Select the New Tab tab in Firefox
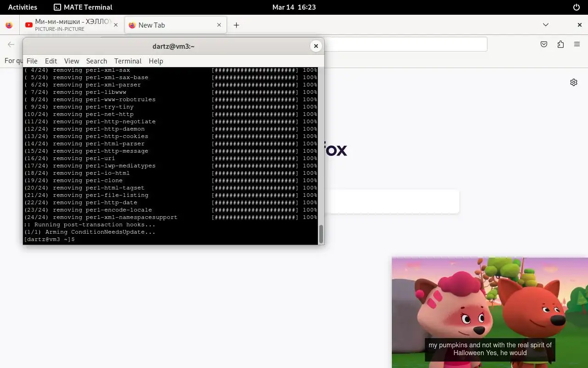Screen dimensions: 588x368 pos(175,25)
